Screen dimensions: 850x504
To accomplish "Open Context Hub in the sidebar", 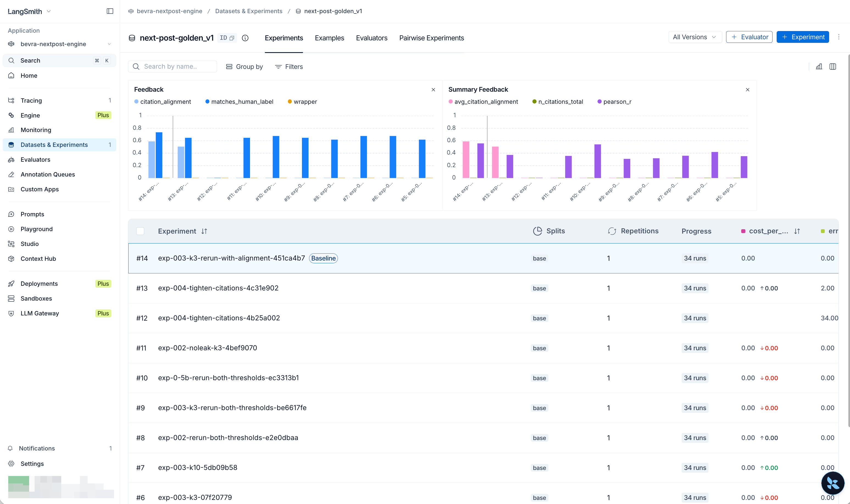I will [x=59, y=259].
